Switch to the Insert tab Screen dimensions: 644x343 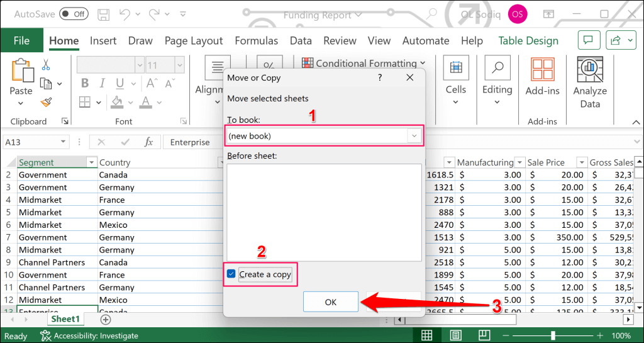[x=103, y=41]
